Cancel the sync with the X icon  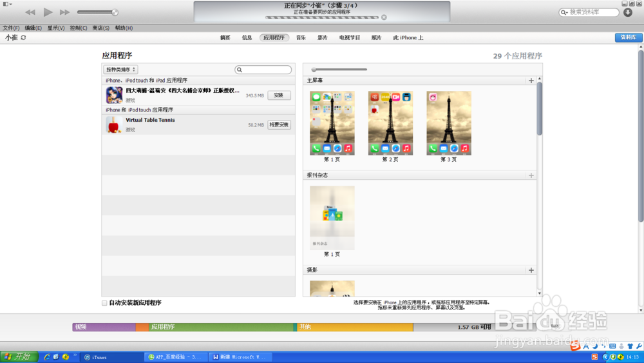[384, 17]
